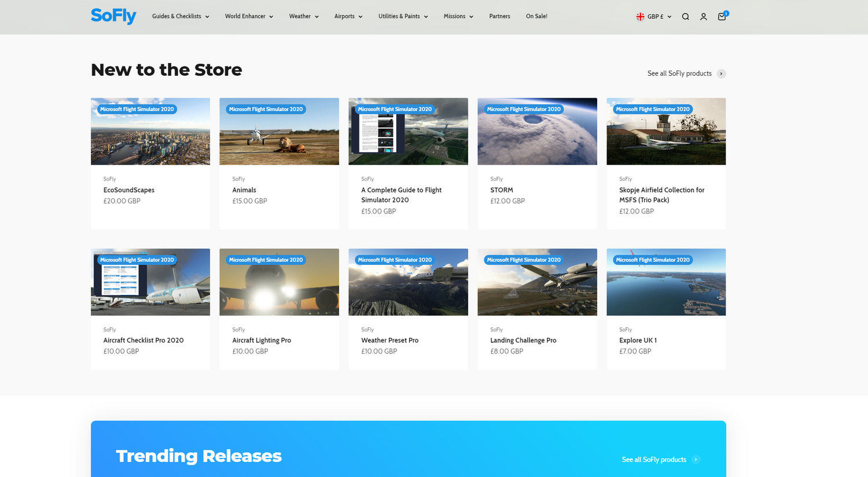The width and height of the screenshot is (868, 477).
Task: Open the GBP £ currency selector
Action: (x=654, y=16)
